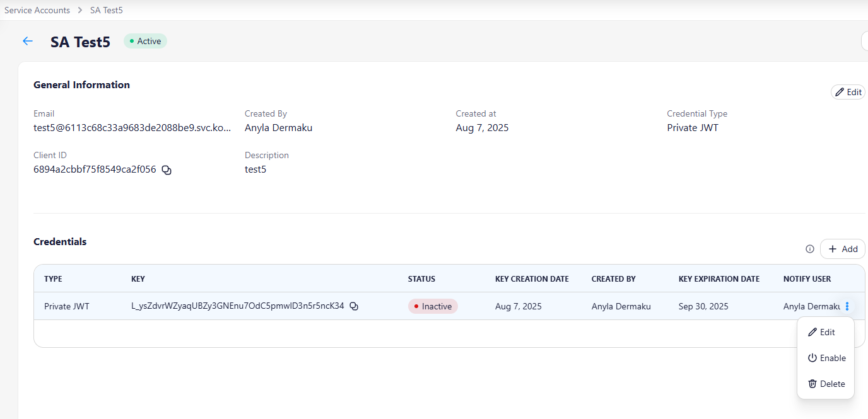The height and width of the screenshot is (419, 868).
Task: Click the SA Test5 breadcrumb
Action: [107, 10]
